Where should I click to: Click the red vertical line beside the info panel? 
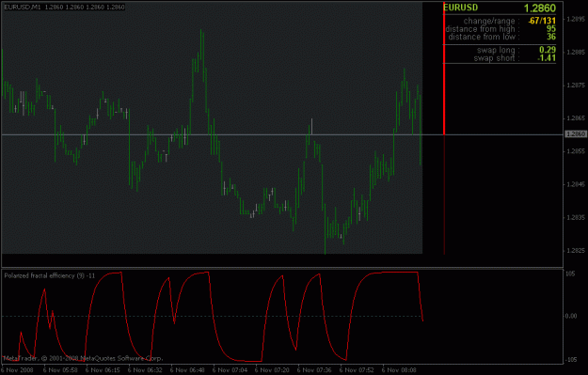pyautogui.click(x=444, y=70)
